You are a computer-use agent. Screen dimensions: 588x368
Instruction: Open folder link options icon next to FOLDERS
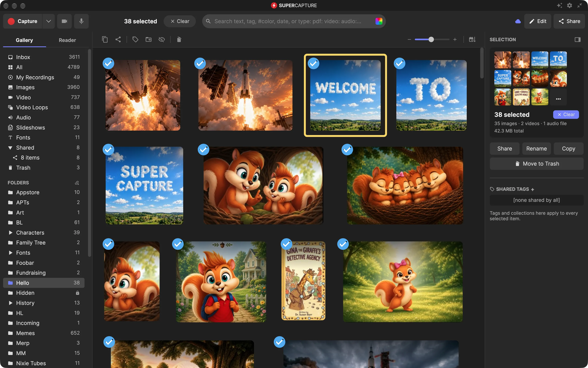pyautogui.click(x=77, y=183)
